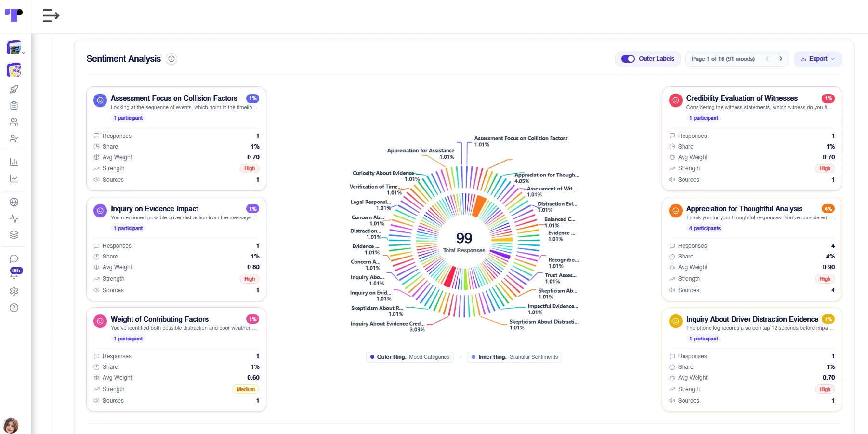Viewport: 868px width, 434px height.
Task: Open the help question mark icon
Action: click(x=14, y=308)
